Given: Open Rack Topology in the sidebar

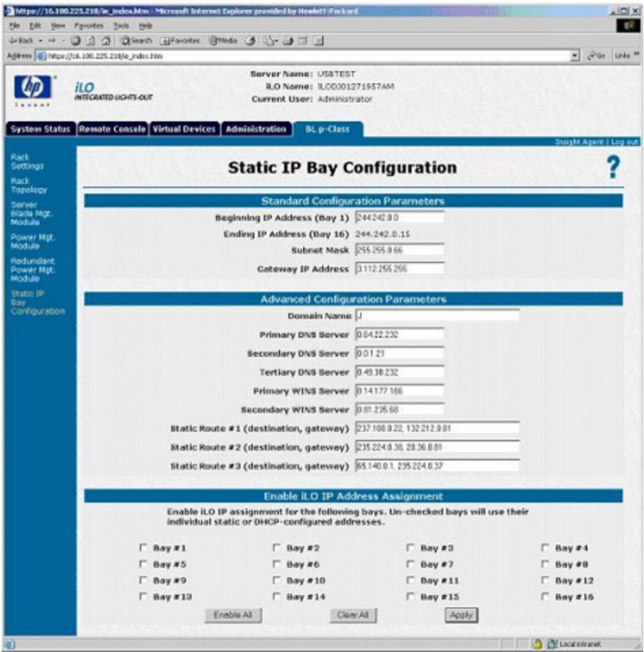Looking at the screenshot, I should pyautogui.click(x=28, y=185).
